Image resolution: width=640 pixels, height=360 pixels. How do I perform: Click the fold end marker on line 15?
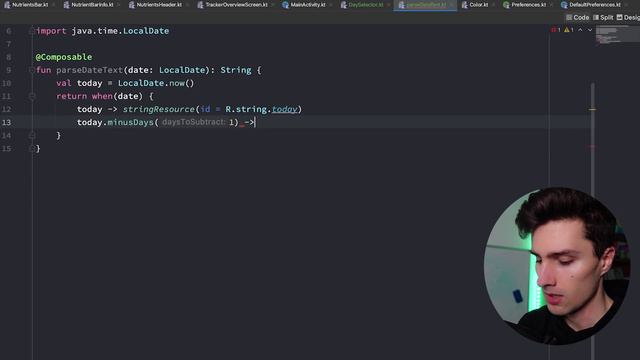click(x=32, y=149)
